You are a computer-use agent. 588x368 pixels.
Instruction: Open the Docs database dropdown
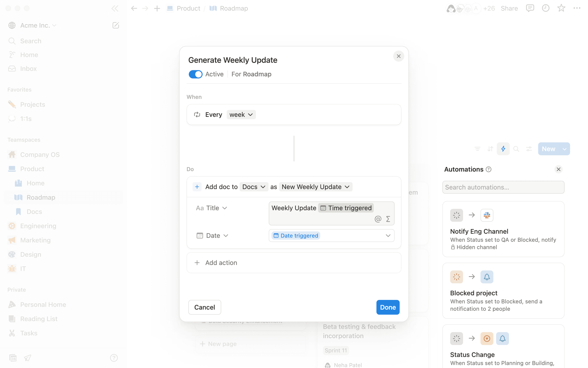(x=254, y=187)
